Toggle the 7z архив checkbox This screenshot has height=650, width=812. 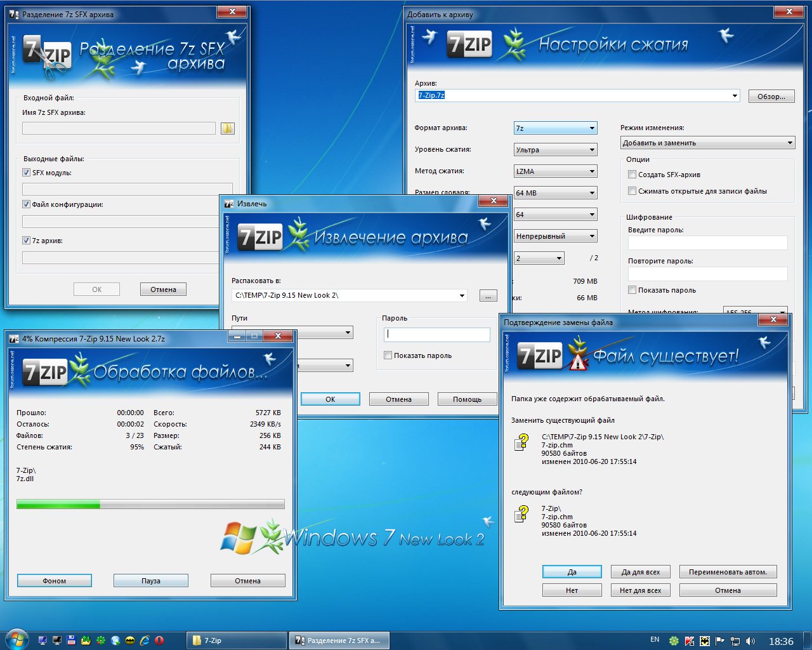(x=26, y=241)
